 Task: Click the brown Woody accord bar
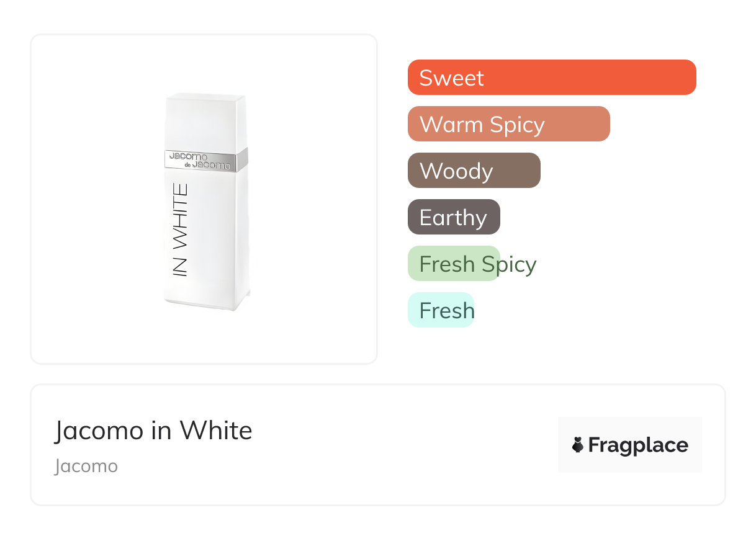click(474, 171)
